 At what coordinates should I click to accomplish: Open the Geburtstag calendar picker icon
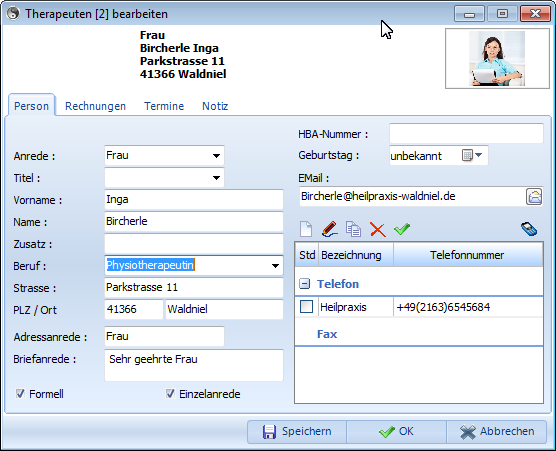point(472,155)
